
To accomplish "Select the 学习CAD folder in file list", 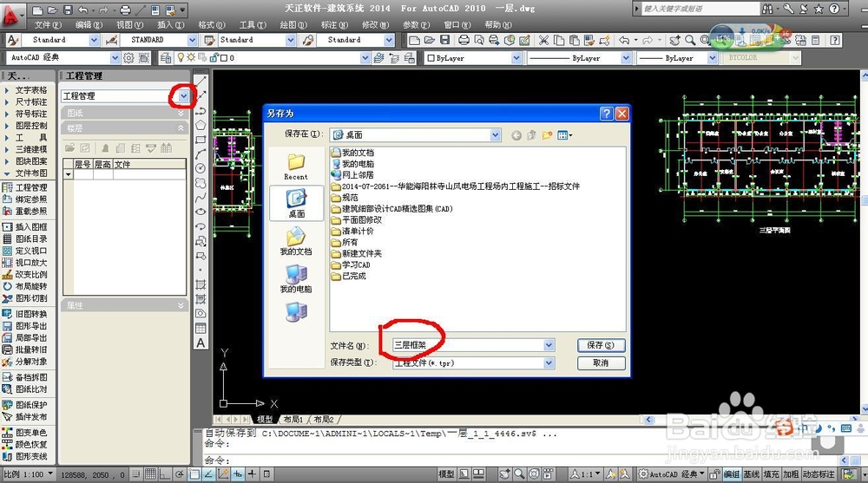I will pos(351,265).
